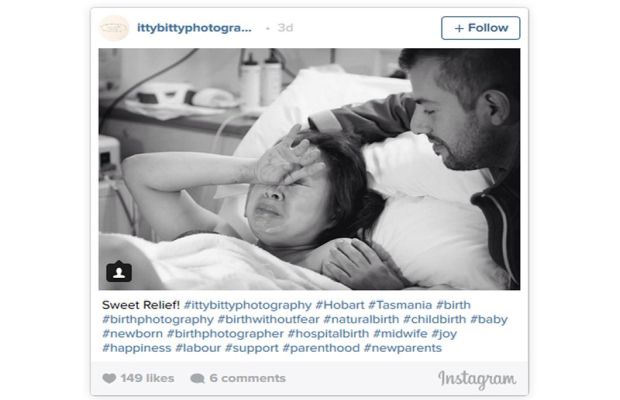620x400 pixels.
Task: Click the #midwife hashtag
Action: [x=400, y=334]
